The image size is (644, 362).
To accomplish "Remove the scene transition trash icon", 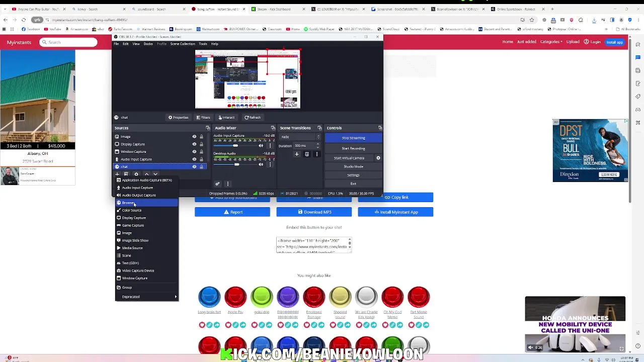I will pyautogui.click(x=307, y=154).
